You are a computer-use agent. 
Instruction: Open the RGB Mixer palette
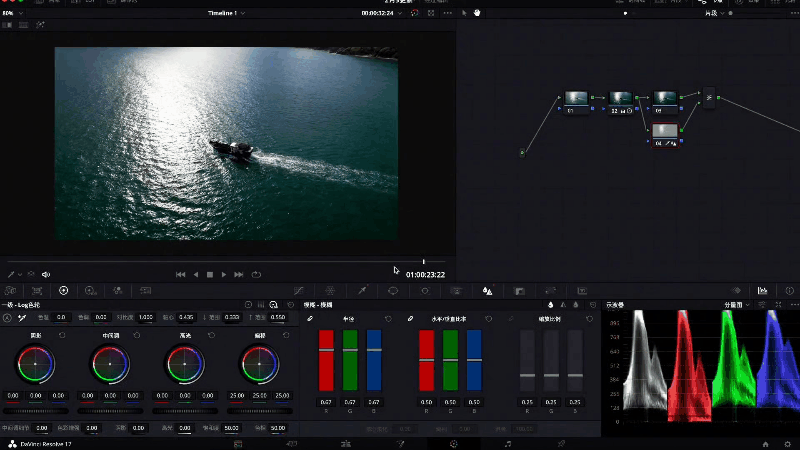pyautogui.click(x=117, y=291)
